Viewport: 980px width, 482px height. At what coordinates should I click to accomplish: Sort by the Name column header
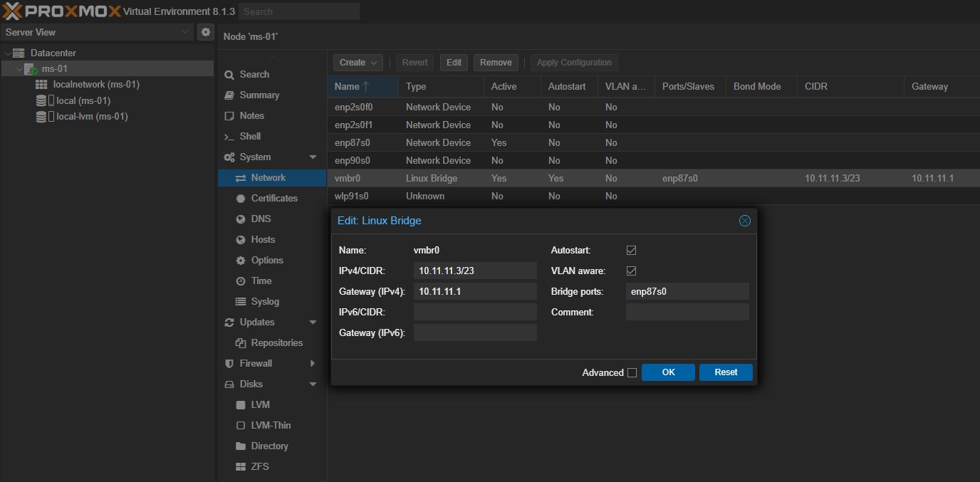348,87
